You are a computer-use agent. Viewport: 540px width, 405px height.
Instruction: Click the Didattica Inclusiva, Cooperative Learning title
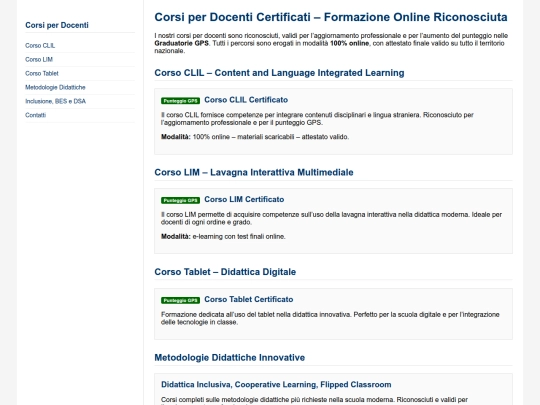pos(276,385)
